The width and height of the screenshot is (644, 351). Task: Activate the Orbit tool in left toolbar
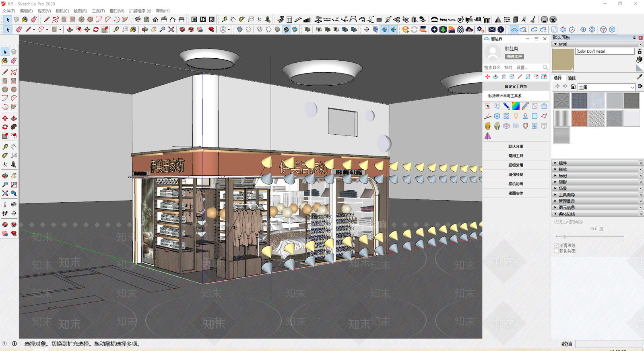coord(5,176)
